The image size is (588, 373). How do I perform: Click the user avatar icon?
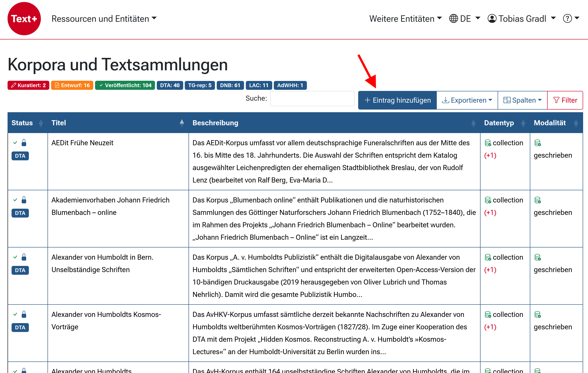click(x=492, y=19)
